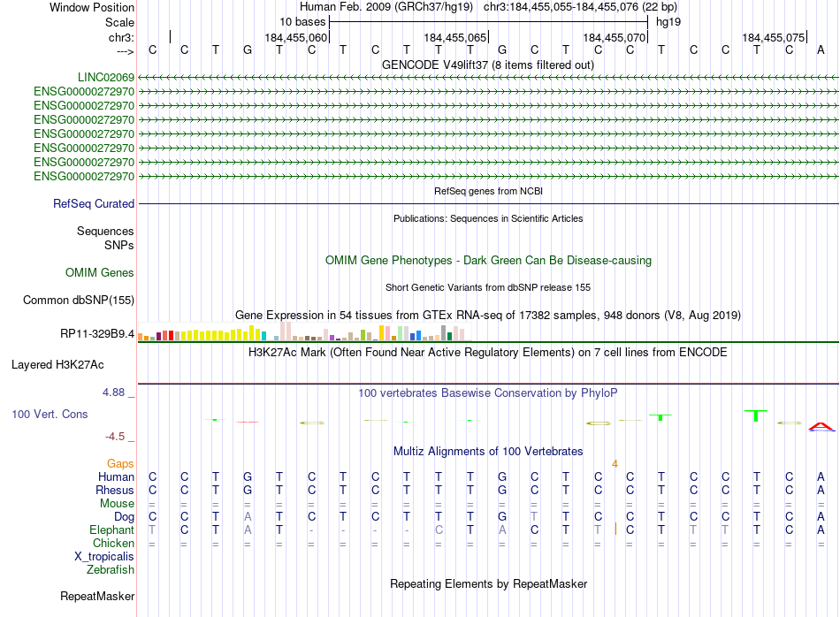840x617 pixels.
Task: Click the 'Dog' alignment row label
Action: point(125,517)
